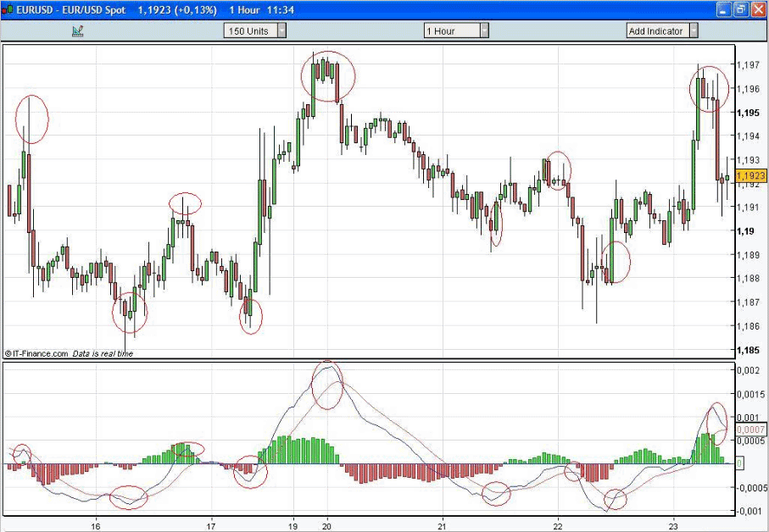
Task: Click the 1,19 price axis label
Action: click(x=745, y=230)
